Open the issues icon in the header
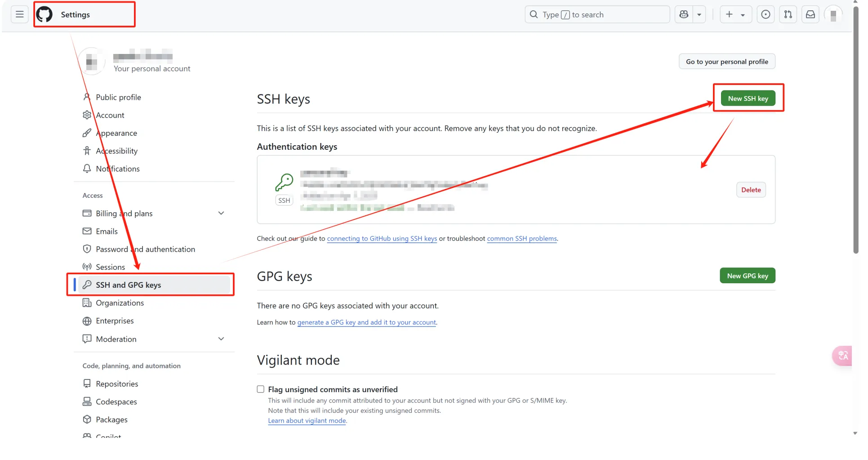 [x=766, y=14]
